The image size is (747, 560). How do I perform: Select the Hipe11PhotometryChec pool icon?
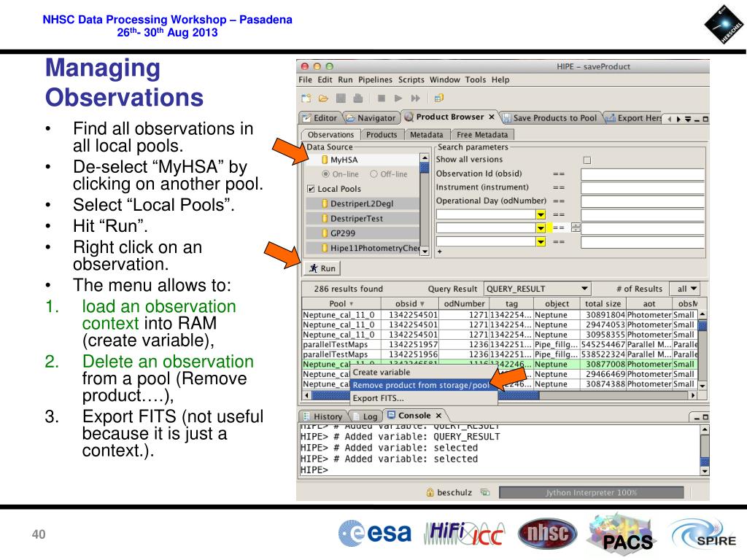pos(325,248)
